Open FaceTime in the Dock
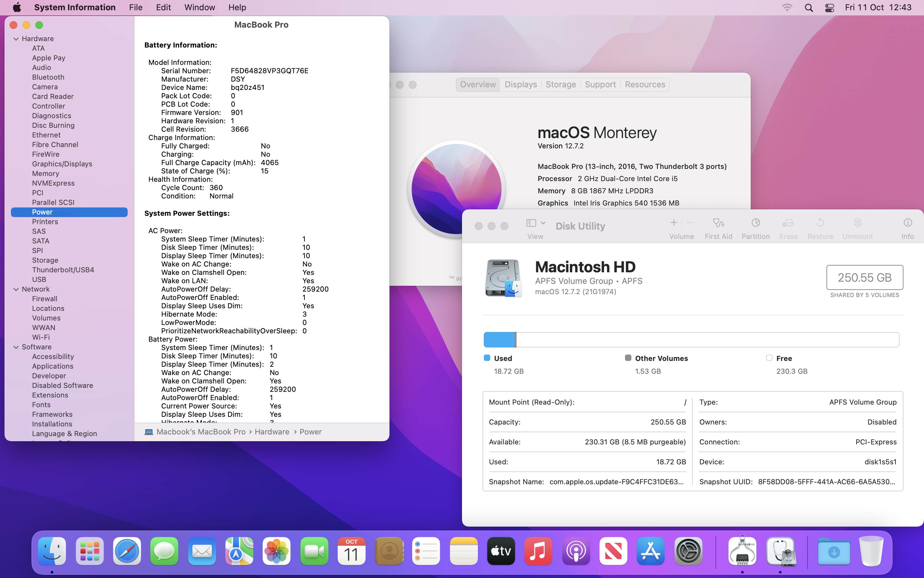Viewport: 924px width, 578px height. tap(314, 551)
